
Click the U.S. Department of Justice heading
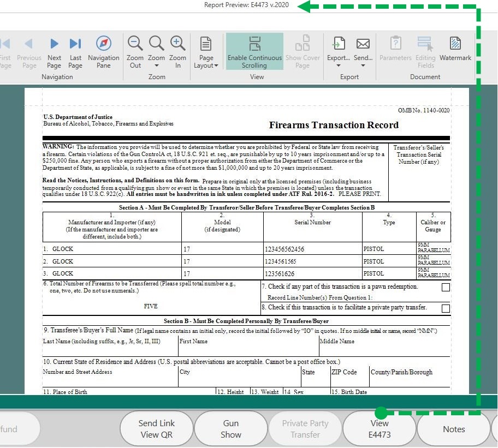click(x=78, y=117)
